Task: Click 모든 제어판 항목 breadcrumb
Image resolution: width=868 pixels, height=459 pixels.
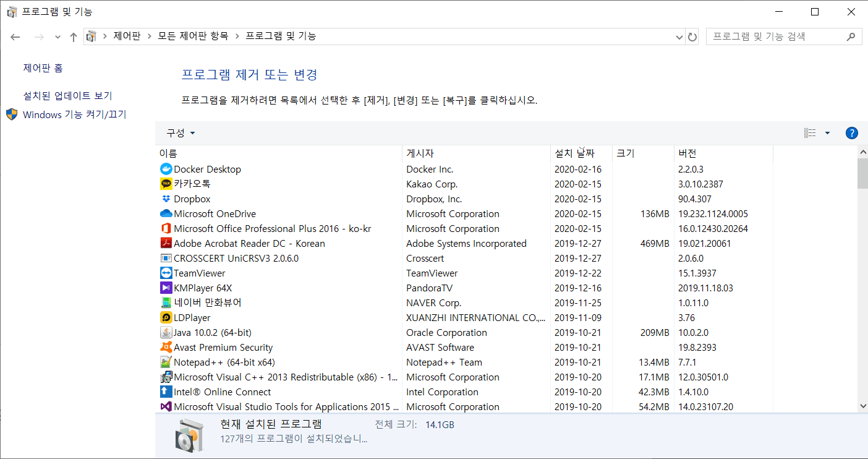Action: pos(193,36)
